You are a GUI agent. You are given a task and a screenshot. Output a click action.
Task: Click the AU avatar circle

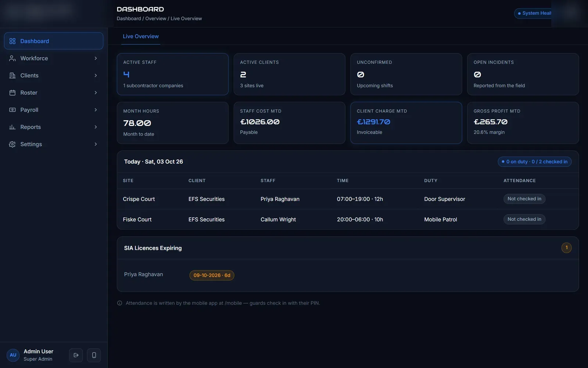(13, 355)
